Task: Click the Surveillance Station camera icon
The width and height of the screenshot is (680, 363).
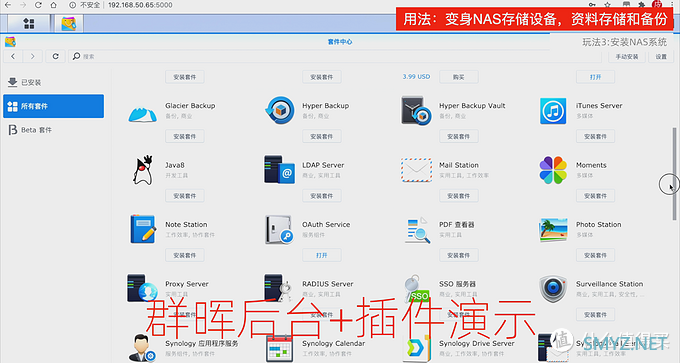Action: coord(553,288)
